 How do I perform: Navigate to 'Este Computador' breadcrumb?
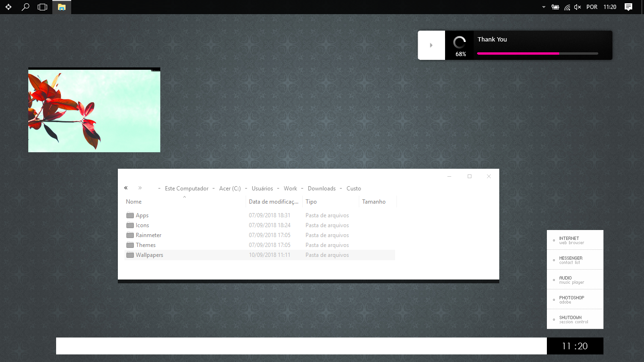[x=187, y=189]
